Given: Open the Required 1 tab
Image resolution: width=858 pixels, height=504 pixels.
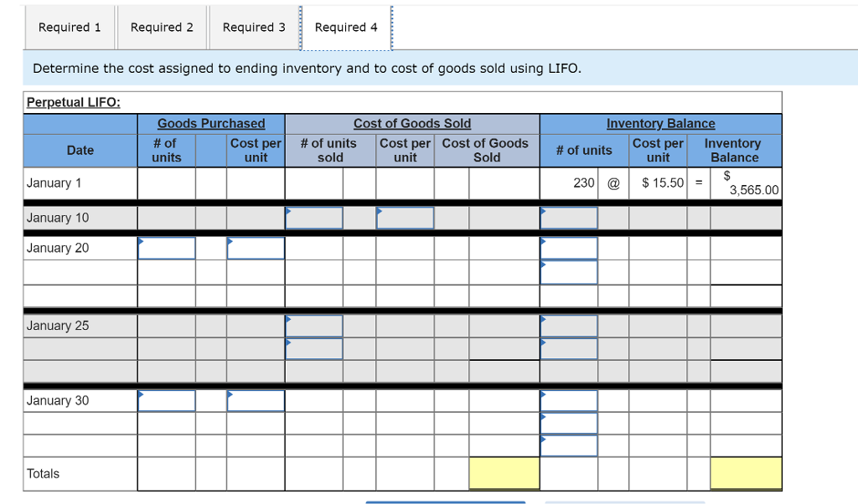Looking at the screenshot, I should 70,27.
